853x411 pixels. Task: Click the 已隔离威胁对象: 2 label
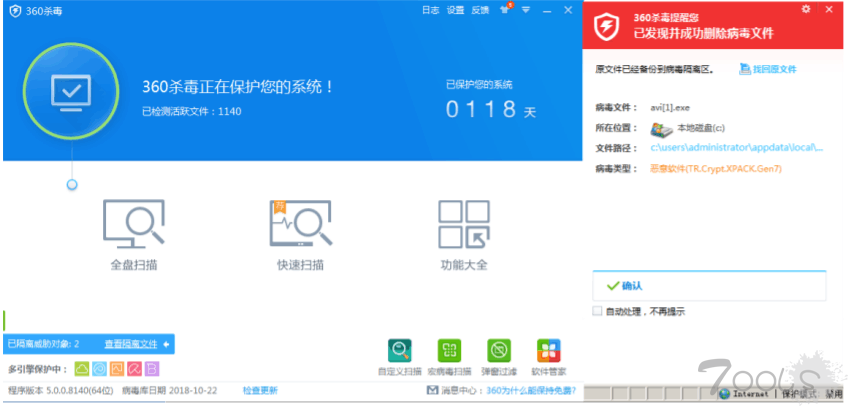point(44,344)
